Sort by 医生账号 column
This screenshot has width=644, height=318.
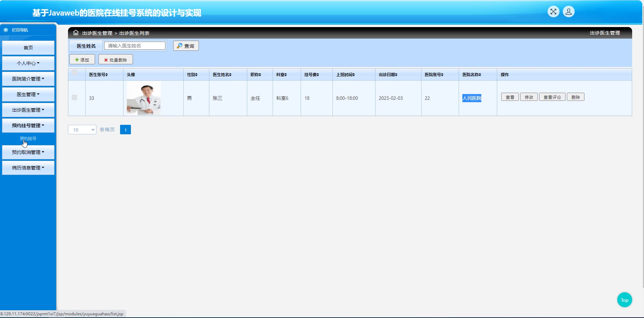pyautogui.click(x=98, y=75)
